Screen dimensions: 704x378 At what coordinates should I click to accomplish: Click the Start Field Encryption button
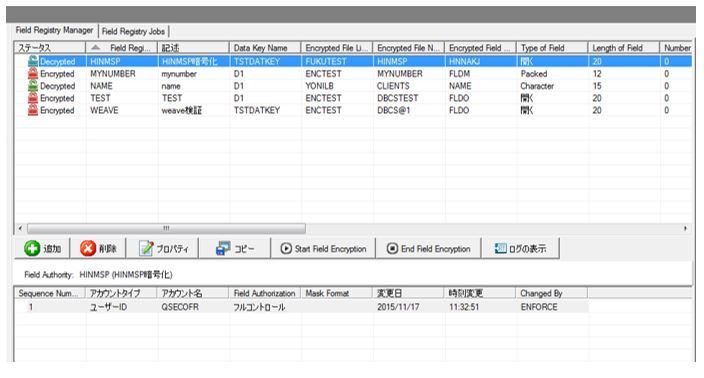tap(323, 248)
